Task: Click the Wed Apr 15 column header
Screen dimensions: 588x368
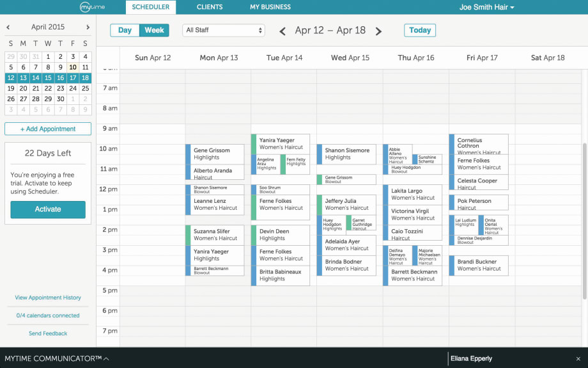Action: click(350, 58)
